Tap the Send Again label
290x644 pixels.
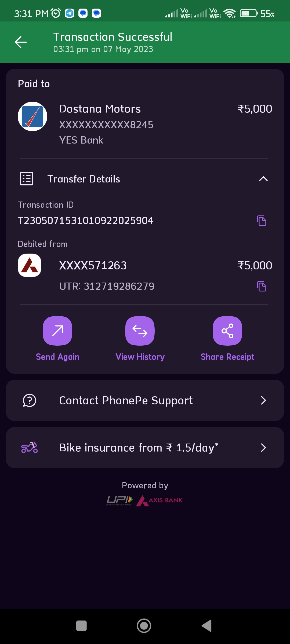tap(58, 357)
